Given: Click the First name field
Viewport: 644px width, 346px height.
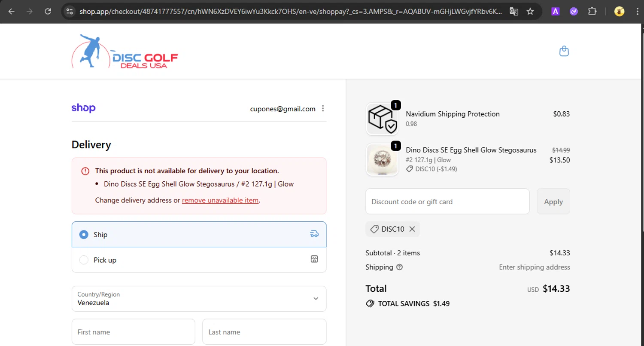Looking at the screenshot, I should point(133,332).
